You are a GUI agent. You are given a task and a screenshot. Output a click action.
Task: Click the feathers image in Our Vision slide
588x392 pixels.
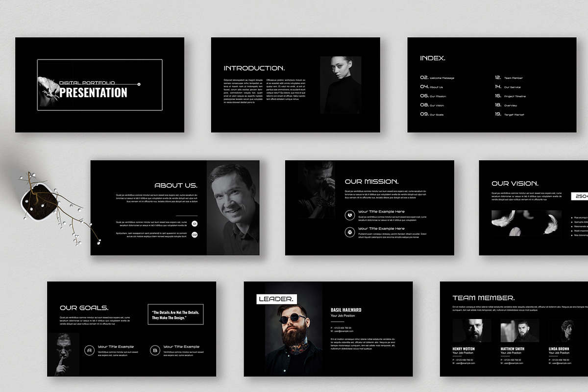coord(527,223)
